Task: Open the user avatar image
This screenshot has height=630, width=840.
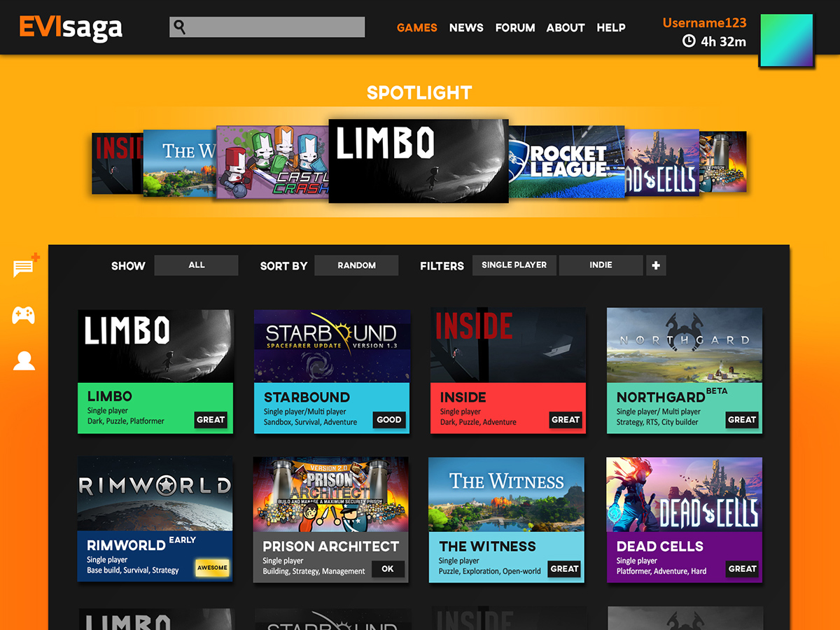Action: (x=787, y=41)
